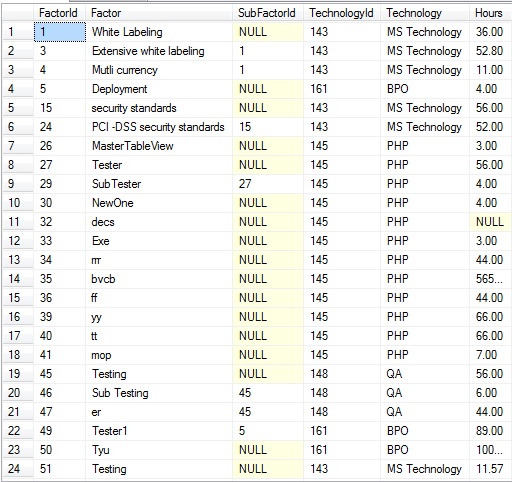Image resolution: width=512 pixels, height=482 pixels.
Task: Select the TechnologyId column header
Action: click(342, 13)
